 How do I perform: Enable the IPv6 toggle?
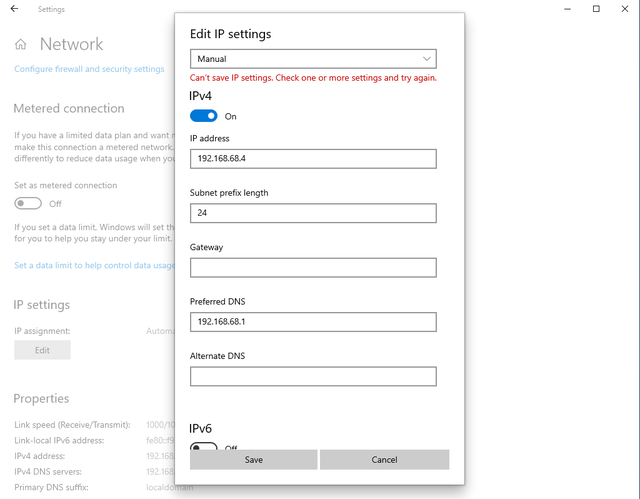click(x=203, y=448)
